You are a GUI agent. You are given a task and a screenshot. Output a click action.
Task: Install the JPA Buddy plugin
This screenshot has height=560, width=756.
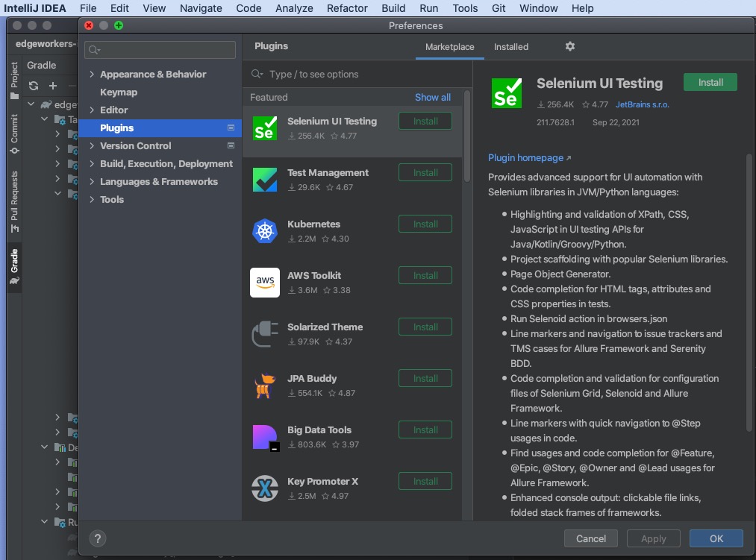(x=425, y=378)
